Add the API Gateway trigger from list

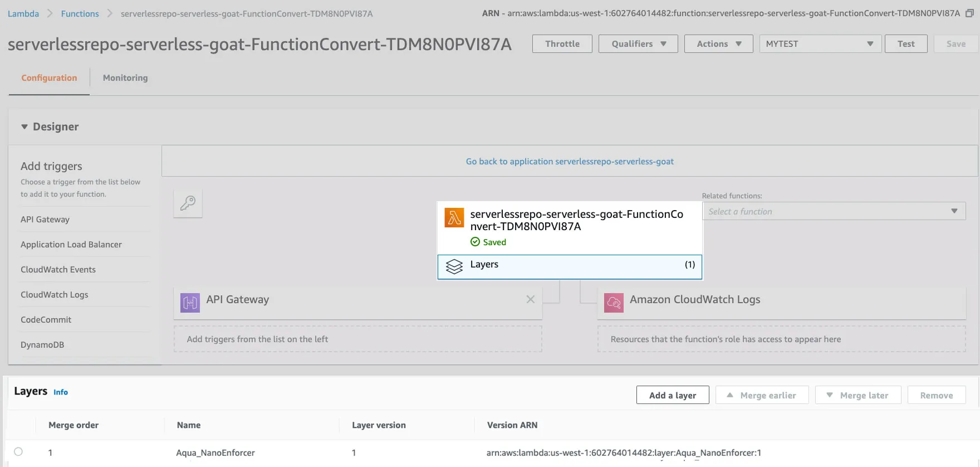tap(45, 220)
